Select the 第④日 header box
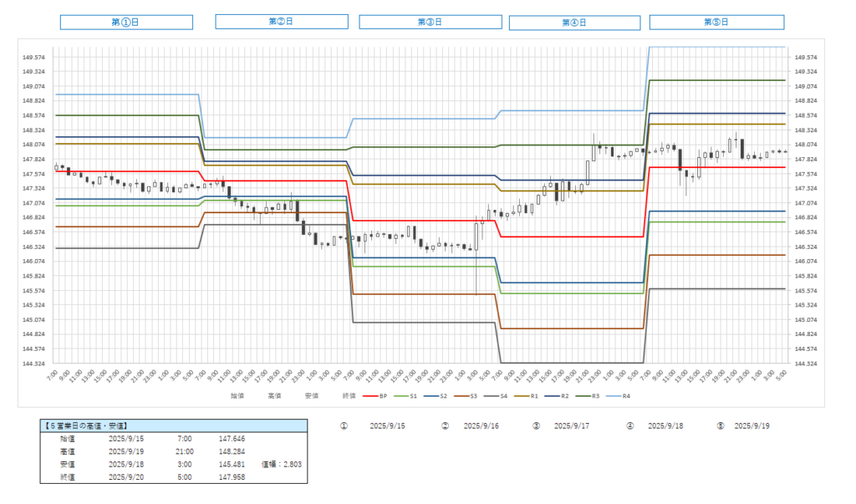The image size is (856, 504). (574, 23)
